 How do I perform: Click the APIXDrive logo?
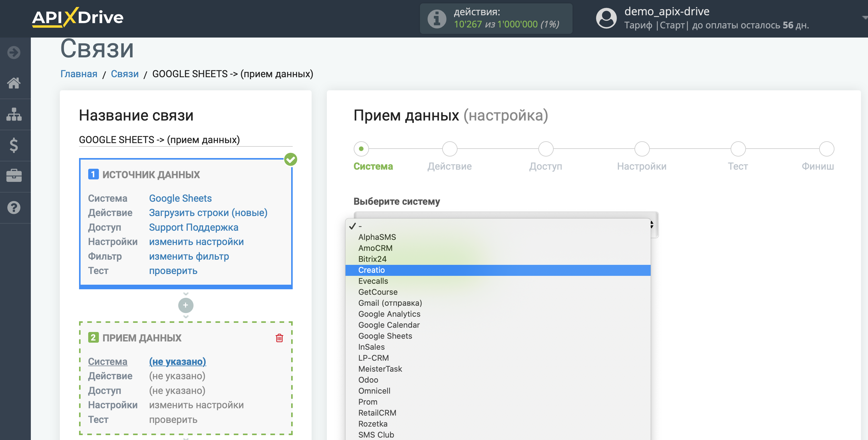pos(78,17)
